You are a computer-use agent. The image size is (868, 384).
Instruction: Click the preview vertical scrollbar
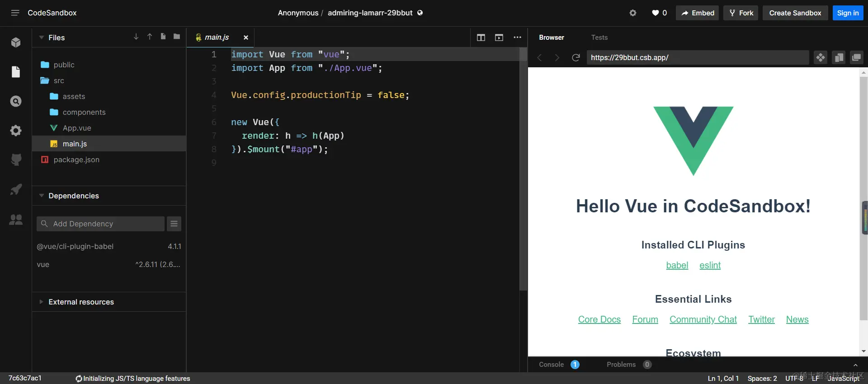click(x=863, y=198)
